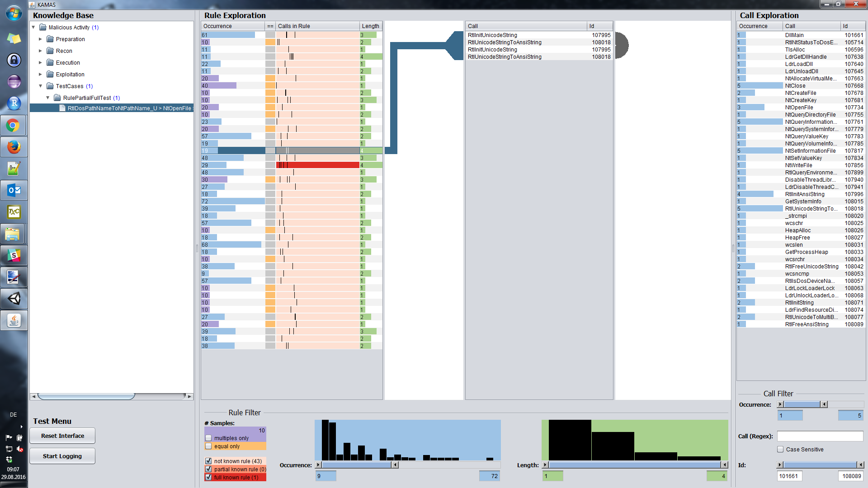
Task: Open Unity from the taskbar
Action: pos(14,299)
